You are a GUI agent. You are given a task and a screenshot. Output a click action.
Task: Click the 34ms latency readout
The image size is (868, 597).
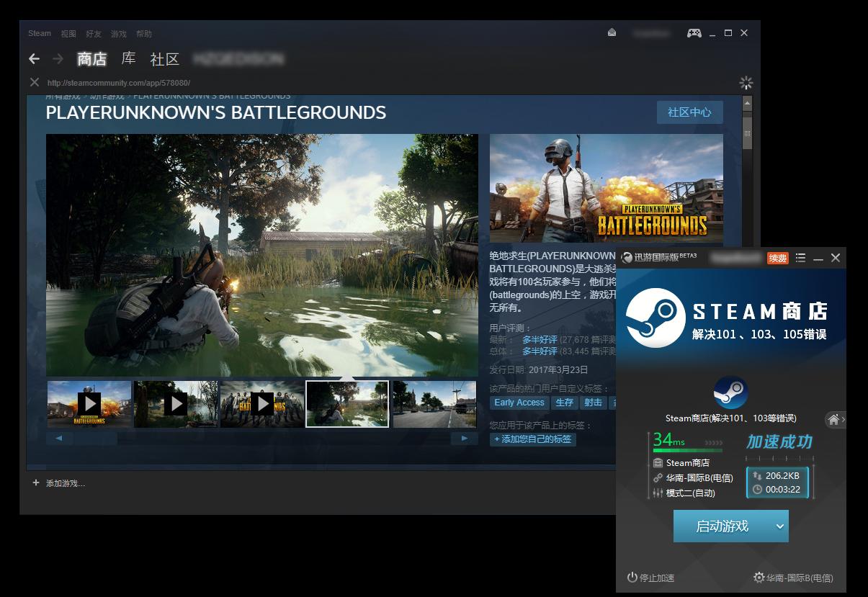tap(668, 439)
